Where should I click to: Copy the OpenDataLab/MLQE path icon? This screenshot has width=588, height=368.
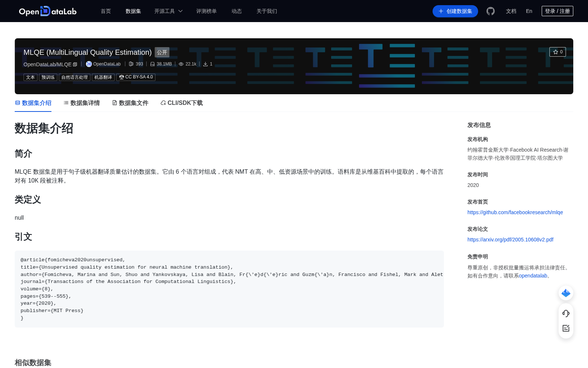click(x=75, y=64)
